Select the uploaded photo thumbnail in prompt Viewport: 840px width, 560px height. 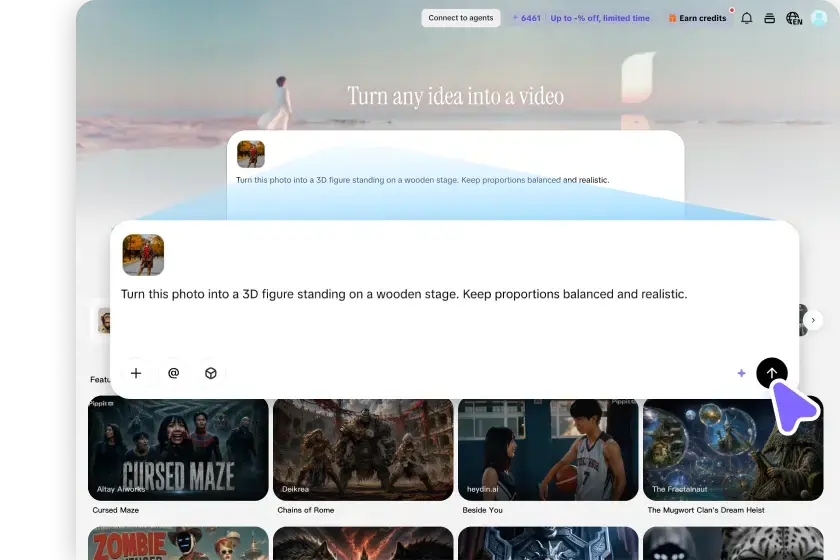pyautogui.click(x=143, y=255)
